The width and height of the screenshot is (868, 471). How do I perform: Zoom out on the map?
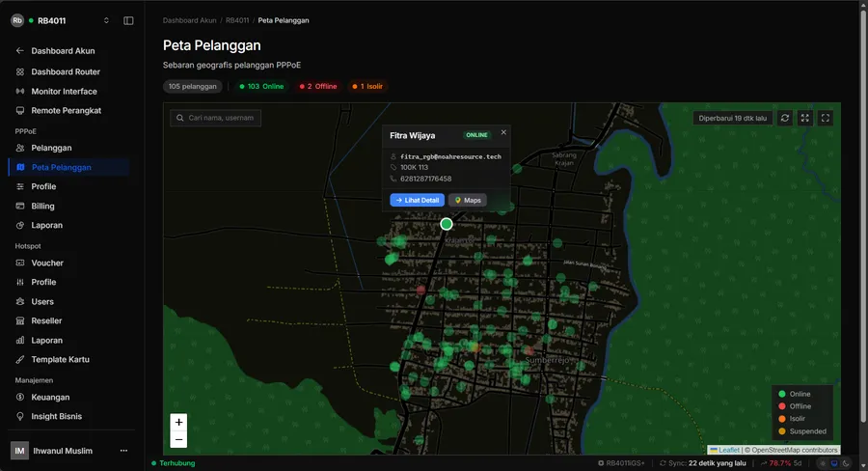pos(178,439)
